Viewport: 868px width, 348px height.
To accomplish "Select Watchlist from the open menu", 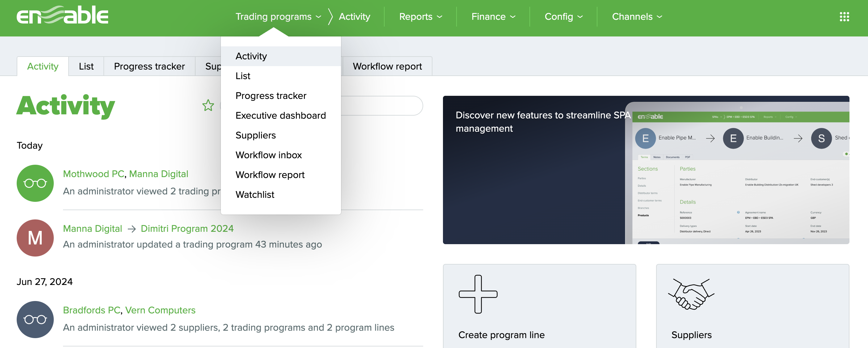I will [x=255, y=194].
